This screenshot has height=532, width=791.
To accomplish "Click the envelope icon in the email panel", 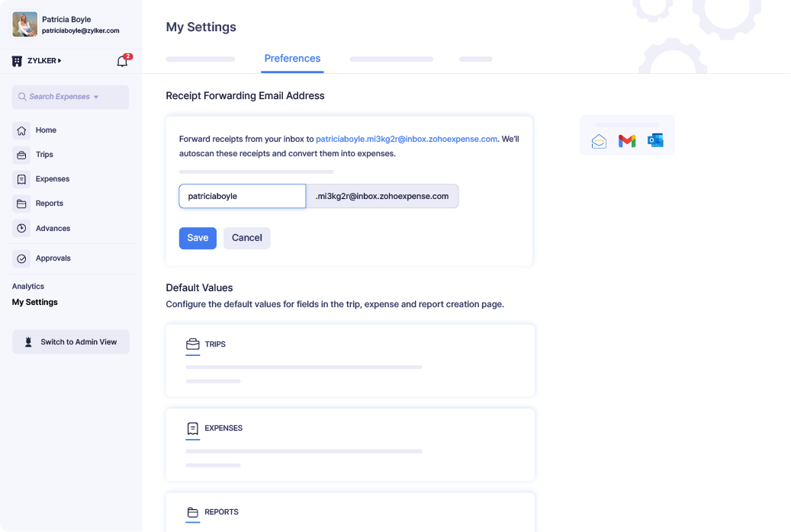I will (599, 140).
